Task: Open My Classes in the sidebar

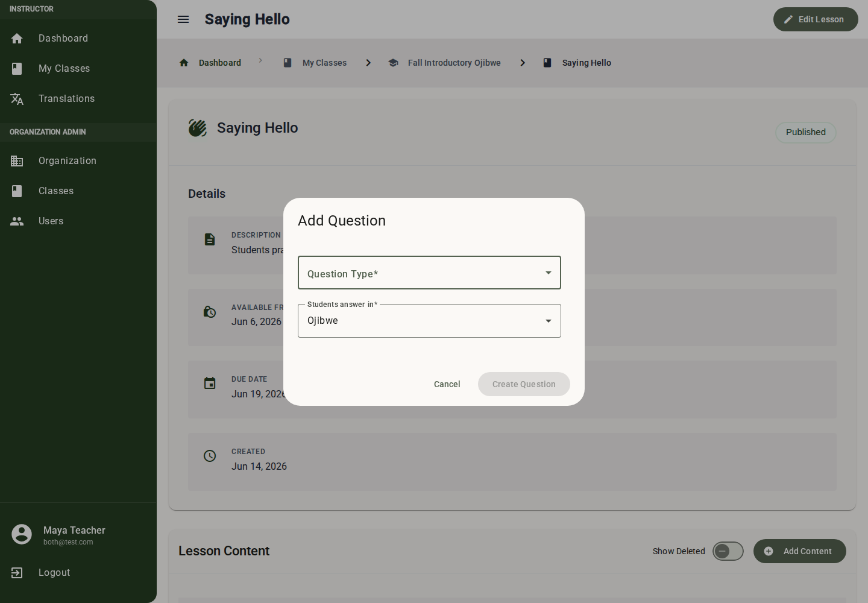Action: (x=78, y=69)
